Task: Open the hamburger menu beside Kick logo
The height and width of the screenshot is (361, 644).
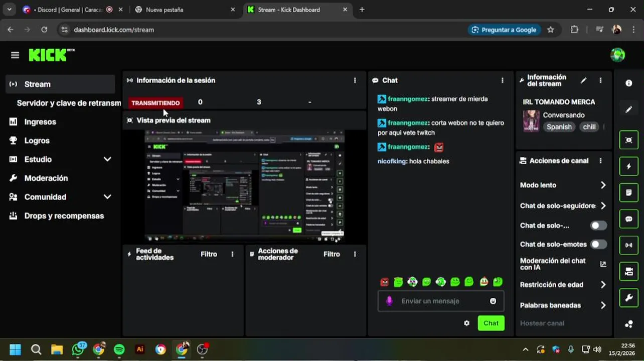Action: pos(15,55)
